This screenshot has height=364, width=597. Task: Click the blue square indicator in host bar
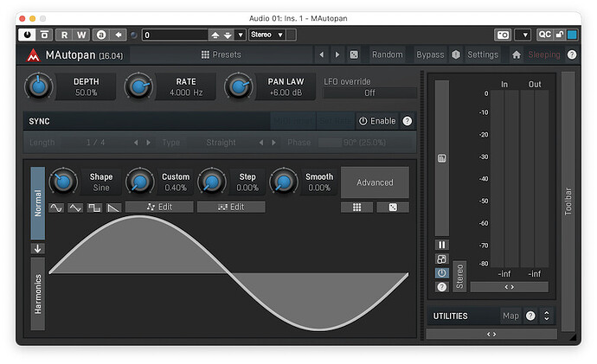[x=572, y=35]
